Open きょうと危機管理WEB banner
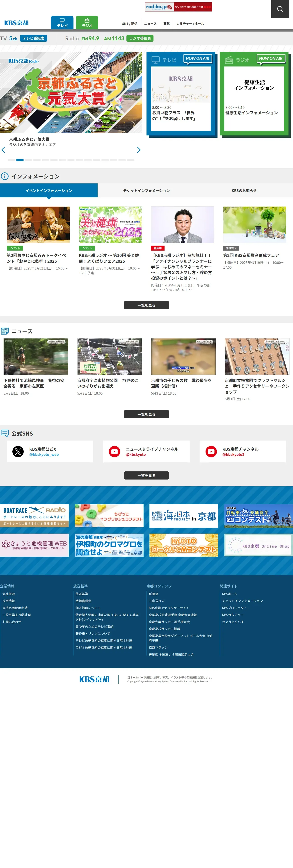Image resolution: width=293 pixels, height=868 pixels. [34, 545]
